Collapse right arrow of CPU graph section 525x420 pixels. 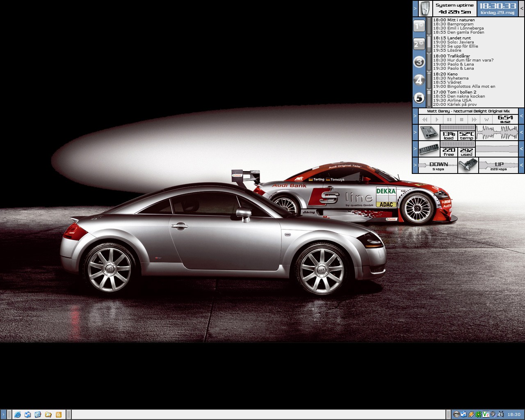point(521,132)
